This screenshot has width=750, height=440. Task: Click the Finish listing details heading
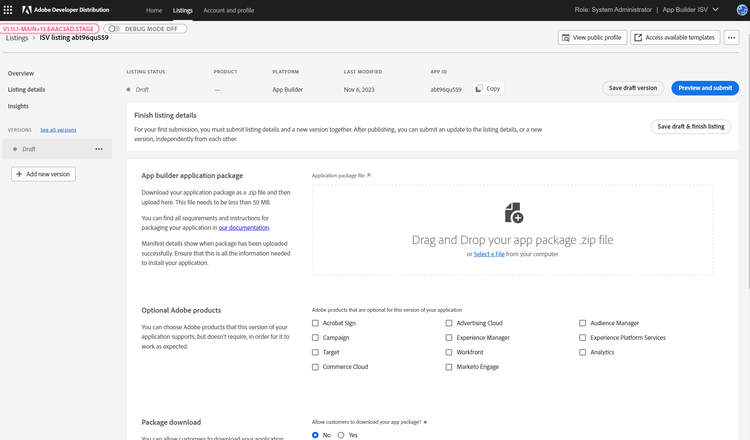click(165, 115)
